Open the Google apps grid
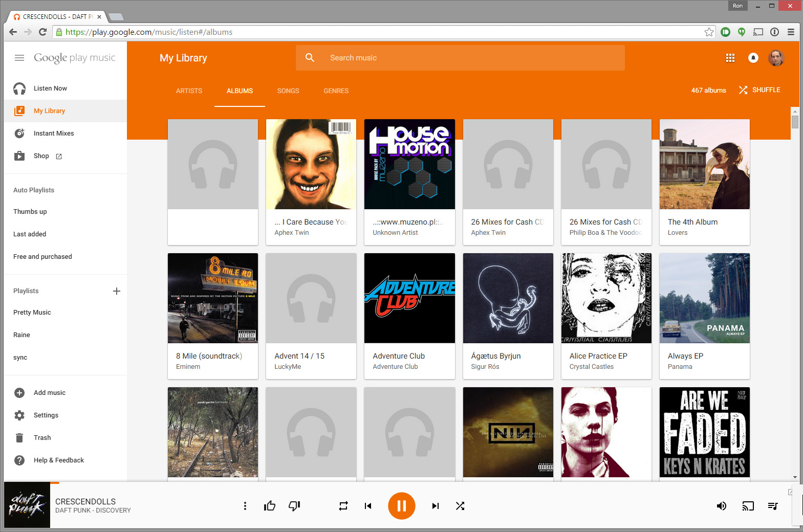The height and width of the screenshot is (532, 803). click(x=730, y=58)
